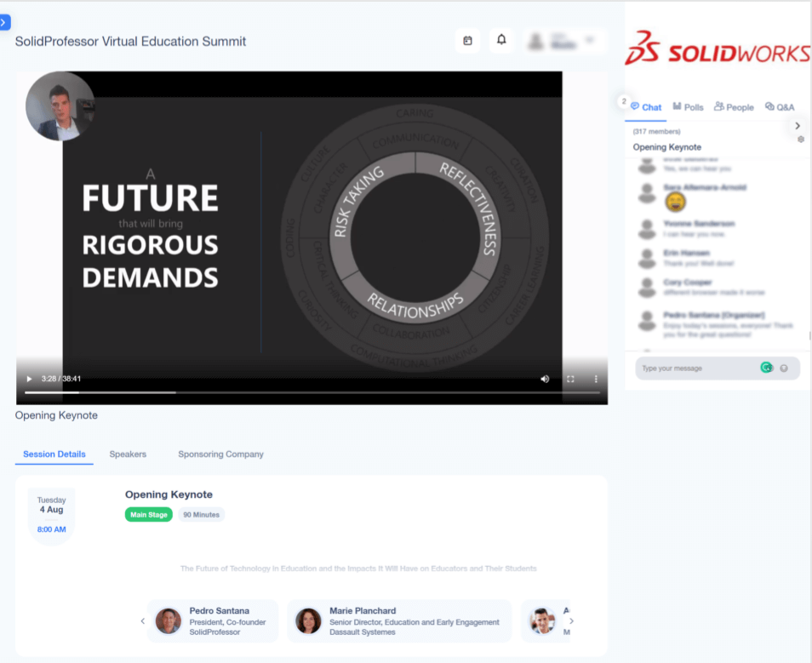Switch to the Chat tab

646,107
